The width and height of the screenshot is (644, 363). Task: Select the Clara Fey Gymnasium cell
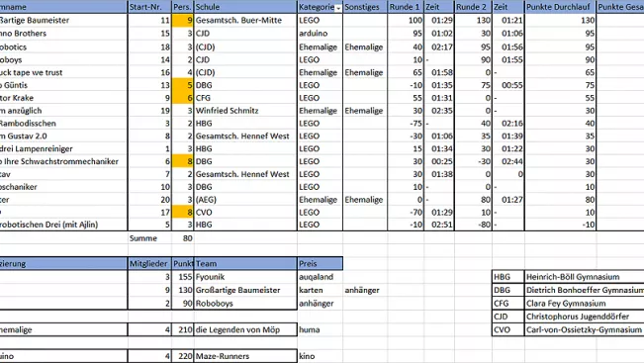585,304
